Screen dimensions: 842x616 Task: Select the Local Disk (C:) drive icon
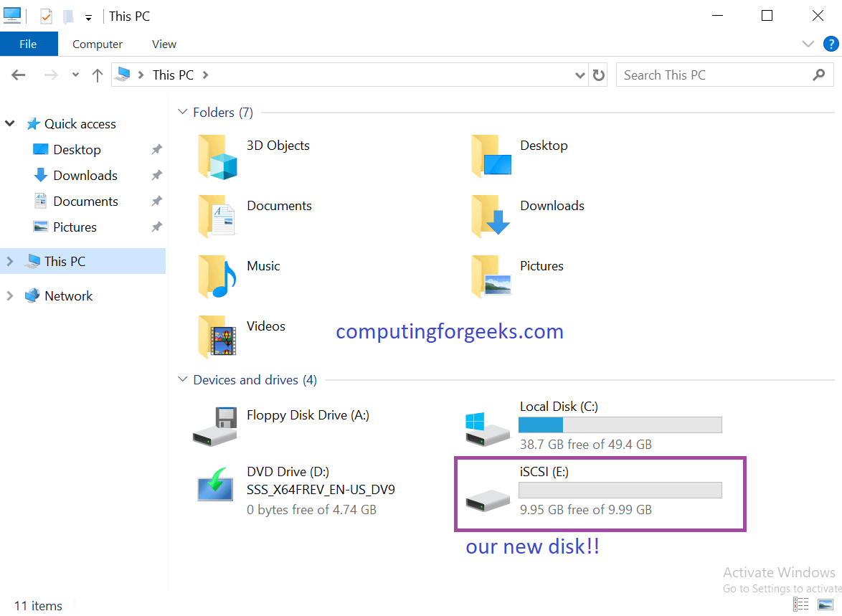pos(488,429)
